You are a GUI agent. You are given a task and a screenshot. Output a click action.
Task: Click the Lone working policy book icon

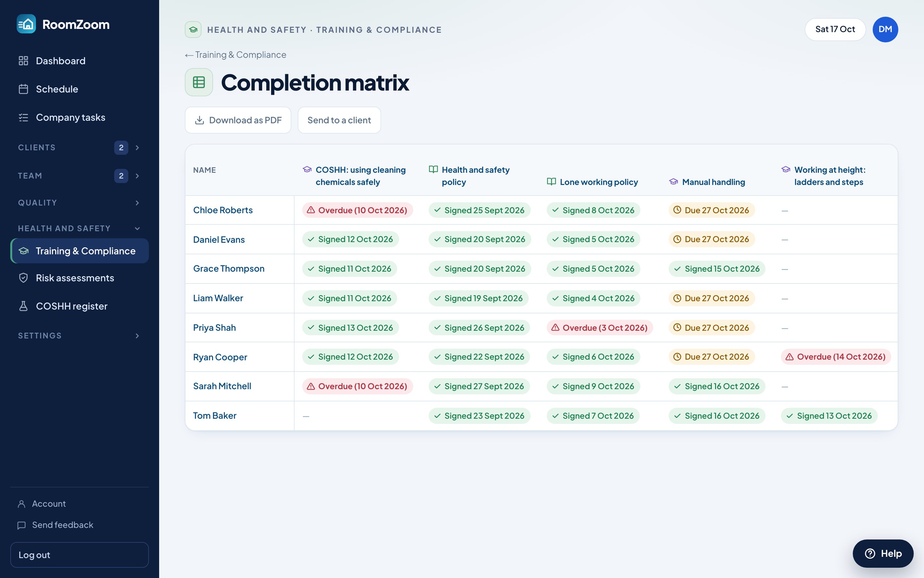point(551,181)
